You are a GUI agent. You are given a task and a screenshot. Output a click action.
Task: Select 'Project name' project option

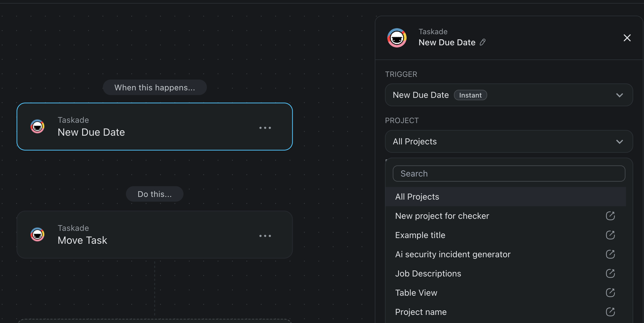point(506,312)
